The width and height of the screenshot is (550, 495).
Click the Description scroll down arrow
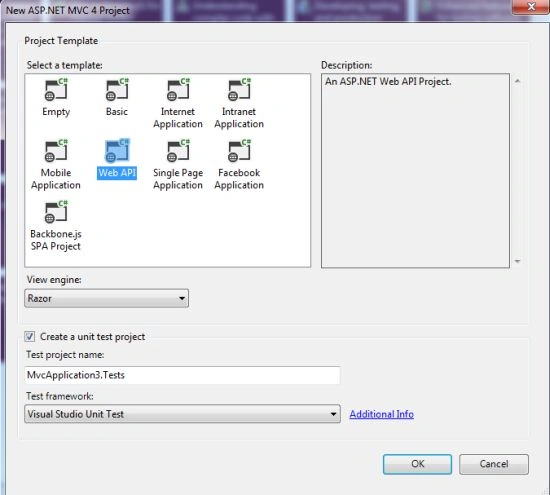click(x=517, y=261)
